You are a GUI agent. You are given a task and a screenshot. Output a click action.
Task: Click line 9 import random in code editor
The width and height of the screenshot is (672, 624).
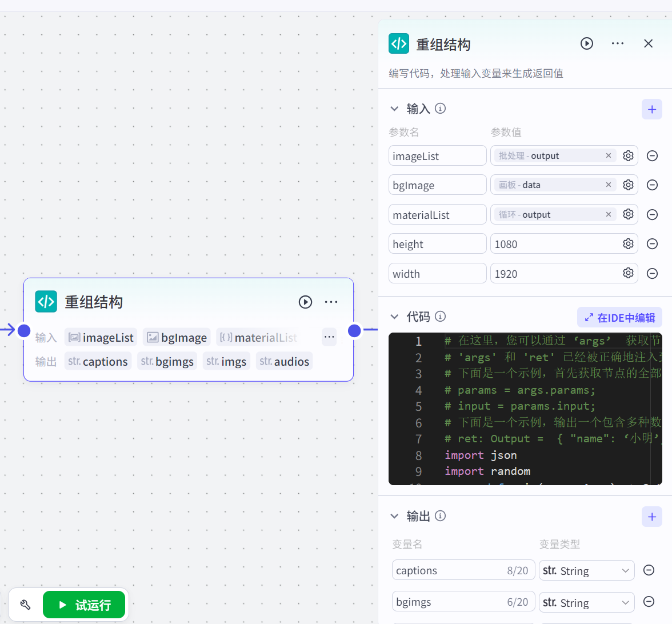pos(487,471)
